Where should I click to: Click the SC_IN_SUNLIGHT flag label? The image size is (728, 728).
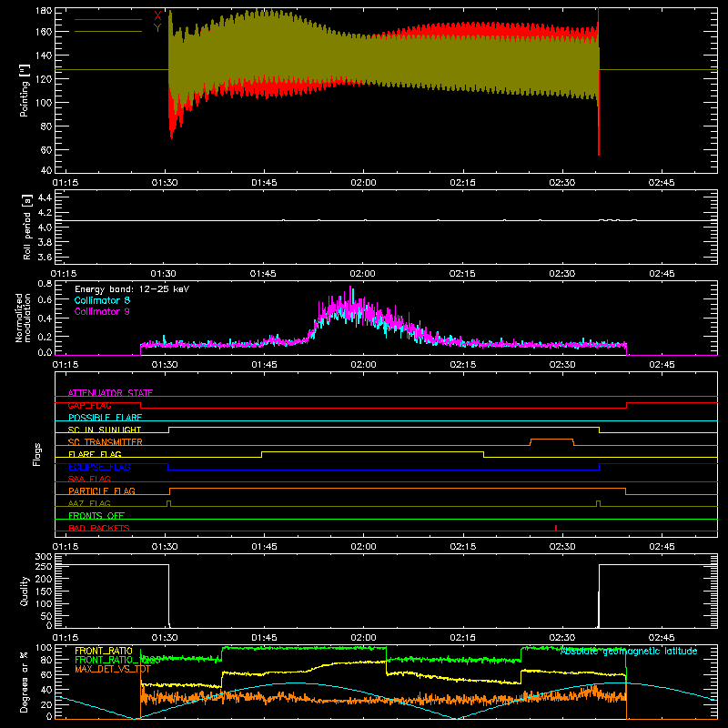pyautogui.click(x=105, y=430)
